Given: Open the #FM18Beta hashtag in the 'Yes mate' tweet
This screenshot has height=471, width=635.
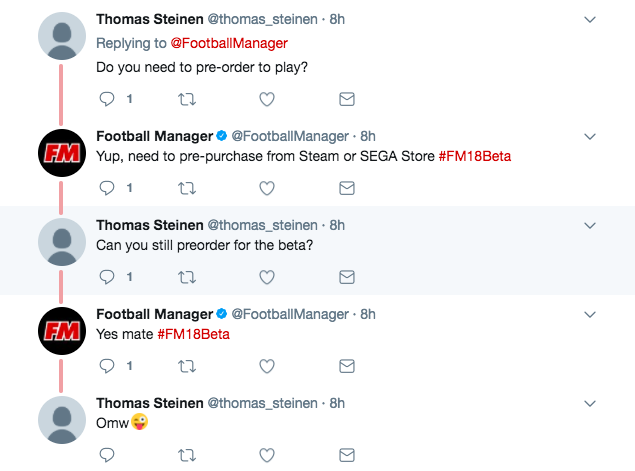Looking at the screenshot, I should coord(194,334).
